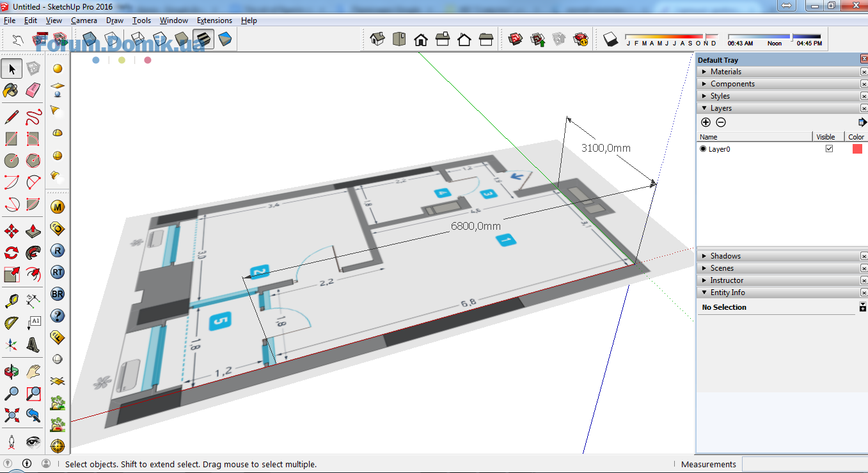
Task: Select the Scale tool
Action: [12, 275]
